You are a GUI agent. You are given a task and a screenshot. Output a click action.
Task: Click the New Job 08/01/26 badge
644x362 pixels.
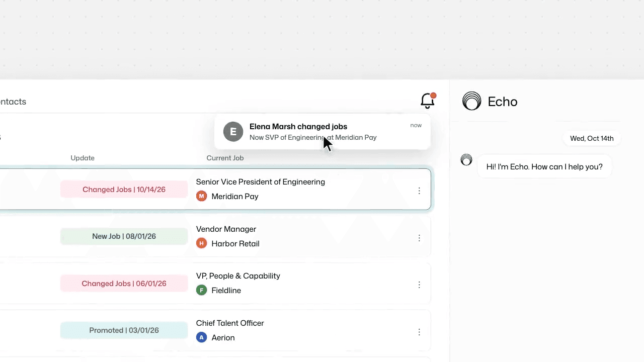pos(124,236)
